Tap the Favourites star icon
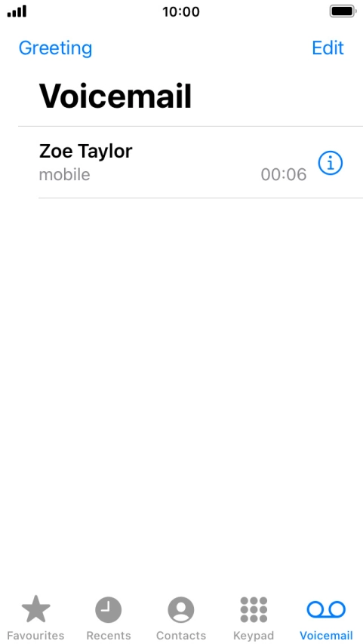 point(35,609)
